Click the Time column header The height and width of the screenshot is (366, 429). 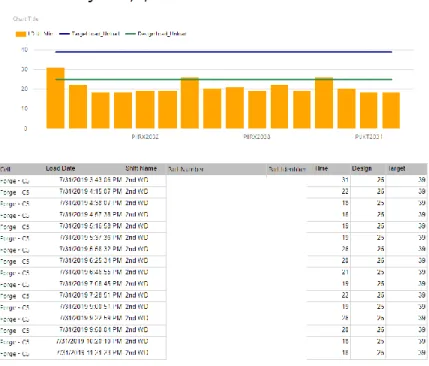pyautogui.click(x=321, y=169)
